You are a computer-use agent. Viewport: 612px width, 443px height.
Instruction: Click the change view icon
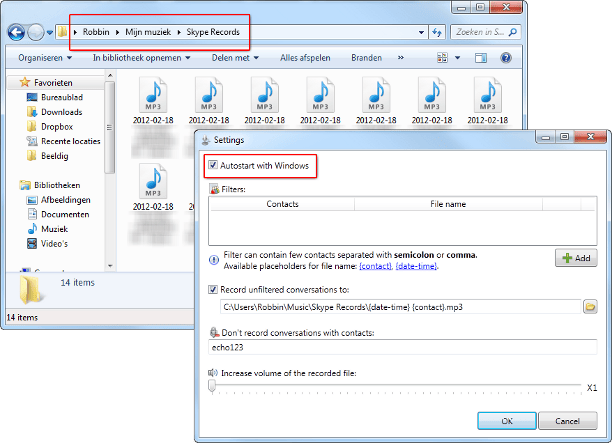pyautogui.click(x=442, y=58)
